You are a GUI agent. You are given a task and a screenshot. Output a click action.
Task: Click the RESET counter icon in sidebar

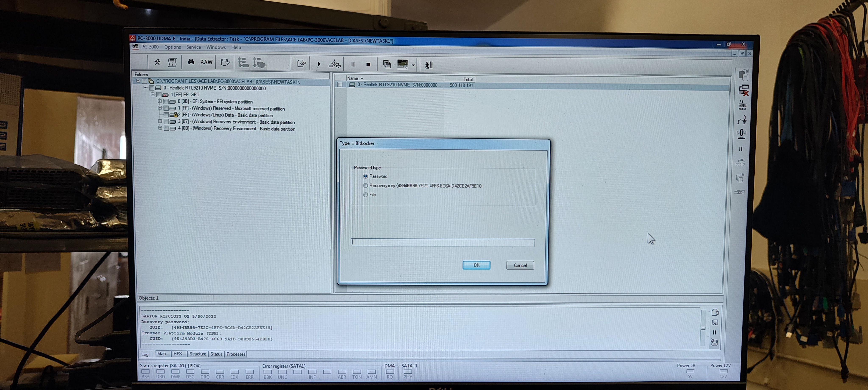[x=742, y=105]
